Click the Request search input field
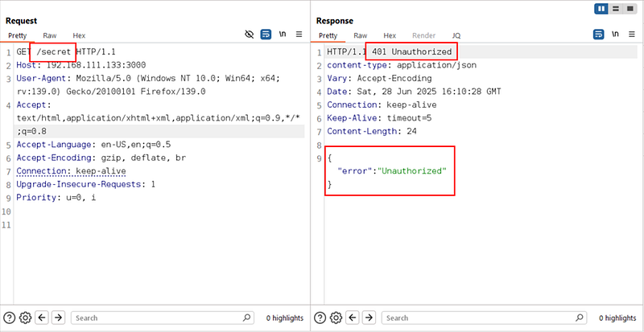The image size is (644, 332). [163, 318]
